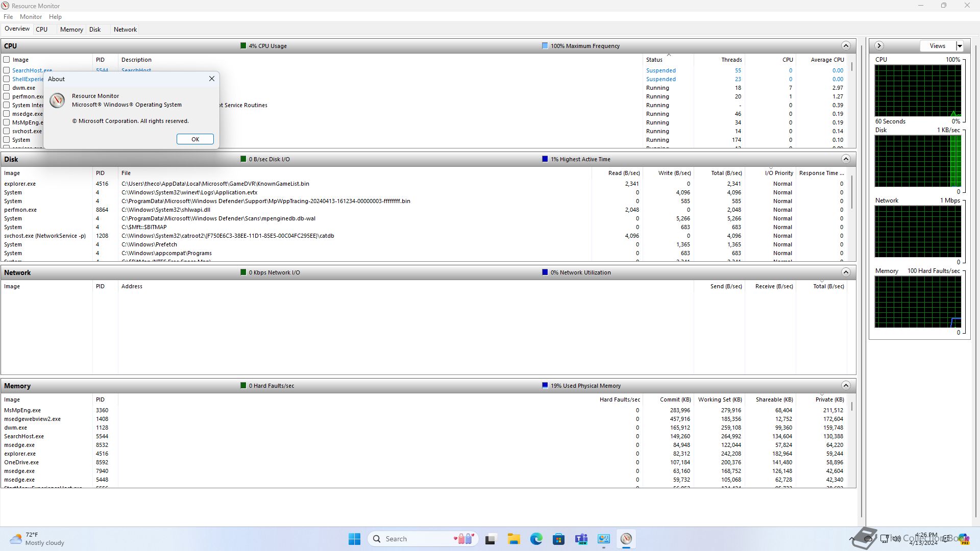Click the blue Highest Active Time indicator
The image size is (980, 551).
[545, 159]
